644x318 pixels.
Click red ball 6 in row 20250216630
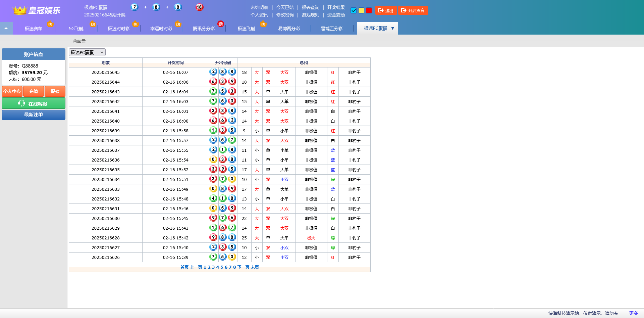point(232,218)
